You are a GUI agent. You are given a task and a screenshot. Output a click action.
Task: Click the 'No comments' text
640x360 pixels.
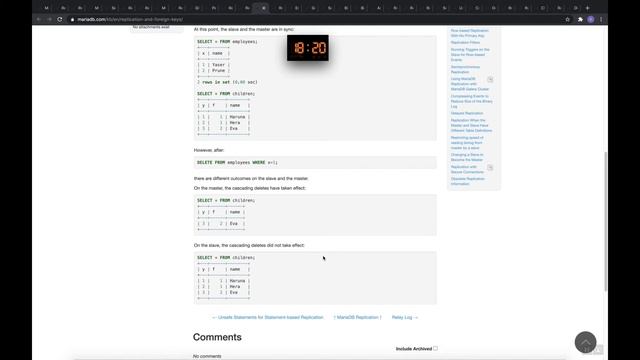207,356
